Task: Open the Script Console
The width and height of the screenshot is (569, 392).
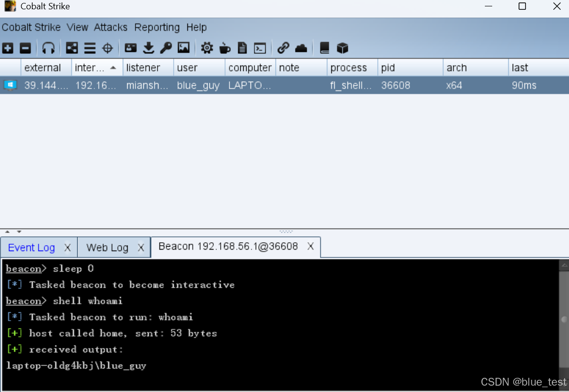Action: (259, 47)
